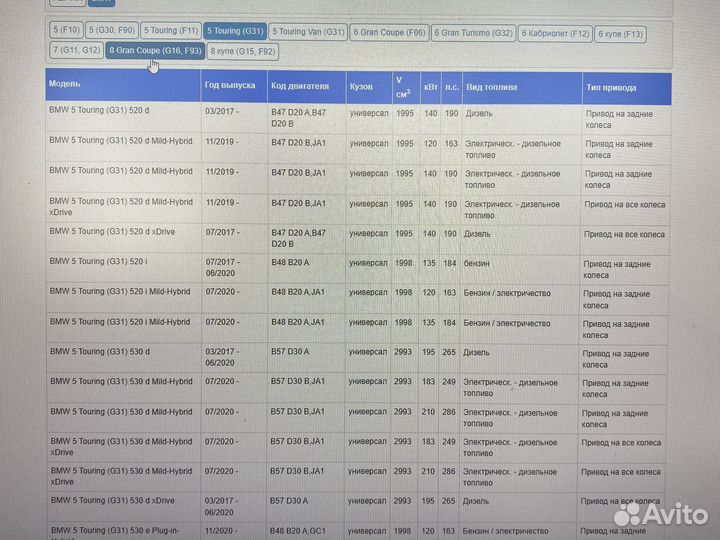Click BMW 5 Touring (G31) 530 d xDrive row

(112, 500)
